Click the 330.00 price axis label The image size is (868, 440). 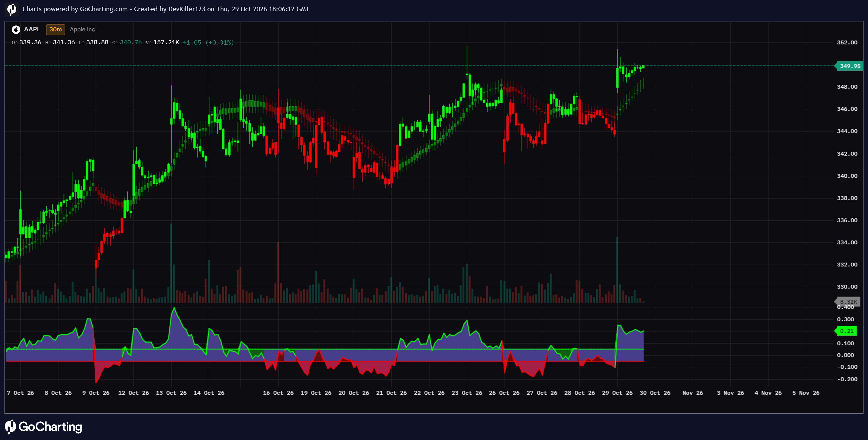847,287
